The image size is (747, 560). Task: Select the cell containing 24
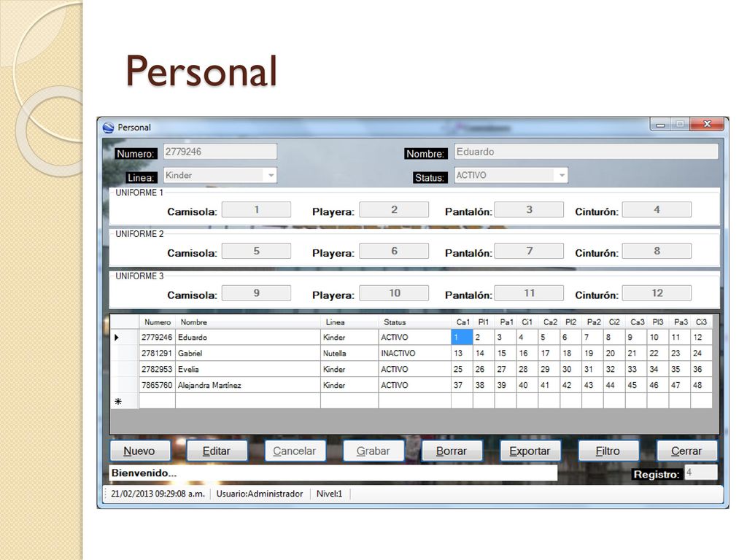tap(701, 353)
